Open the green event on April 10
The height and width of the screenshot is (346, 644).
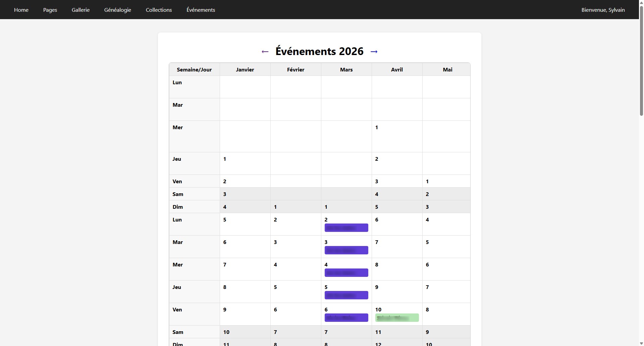(x=397, y=317)
